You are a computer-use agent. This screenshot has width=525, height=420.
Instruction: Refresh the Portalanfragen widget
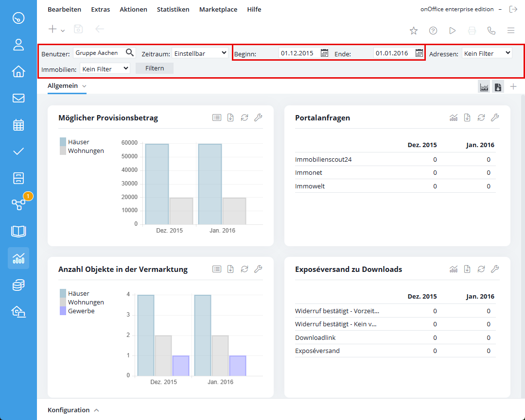481,118
